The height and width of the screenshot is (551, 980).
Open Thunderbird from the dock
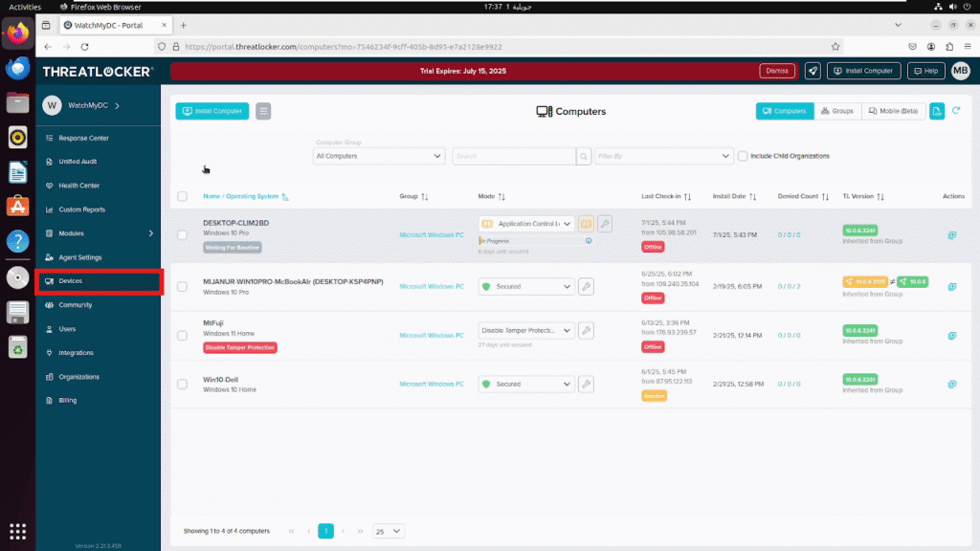coord(17,68)
